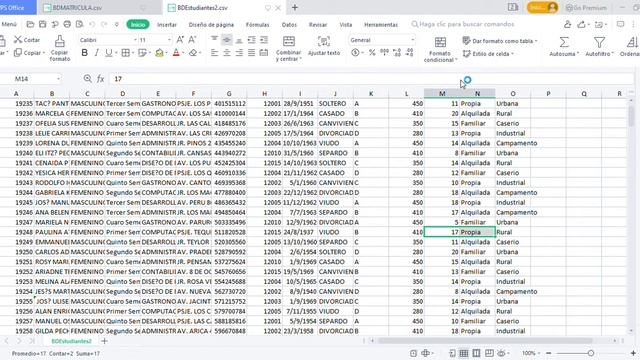The image size is (640, 360).
Task: Open Estilo de celda menu
Action: coord(488,53)
